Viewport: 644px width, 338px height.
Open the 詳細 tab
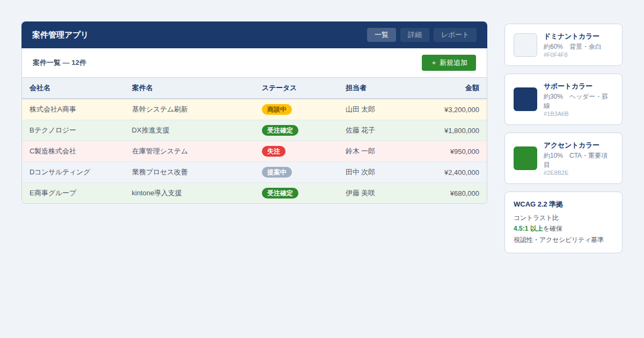coord(415,35)
